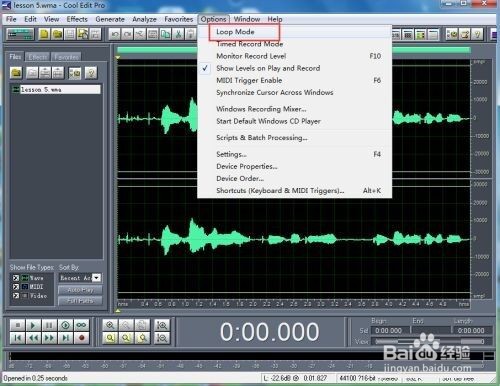Screen dimensions: 500x386
Task: Open the Effects menu
Action: 77,19
